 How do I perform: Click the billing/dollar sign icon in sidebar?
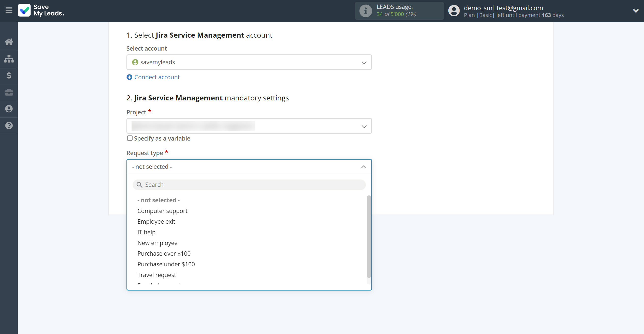tap(9, 75)
